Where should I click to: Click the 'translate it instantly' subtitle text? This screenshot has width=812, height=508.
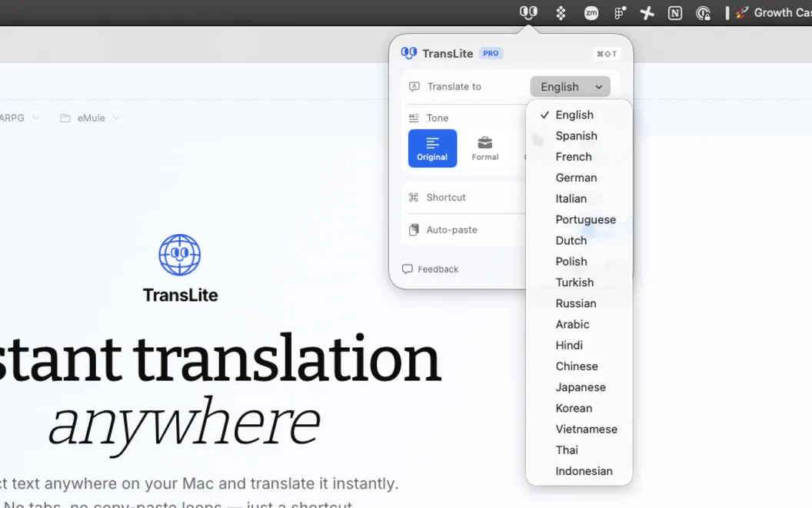click(x=324, y=483)
